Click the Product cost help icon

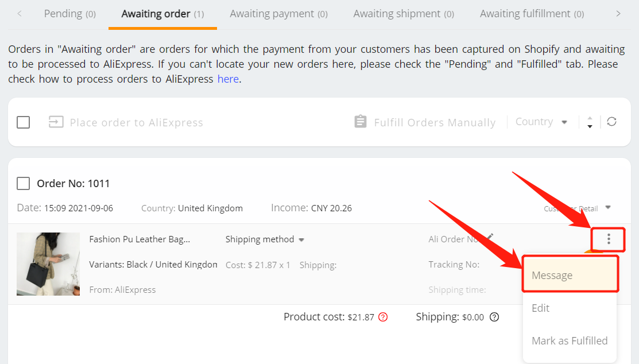[x=383, y=317]
